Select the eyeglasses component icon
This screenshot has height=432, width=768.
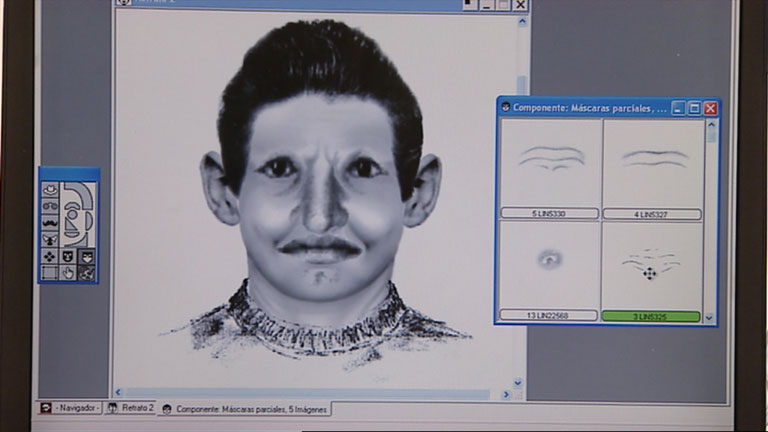(50, 206)
